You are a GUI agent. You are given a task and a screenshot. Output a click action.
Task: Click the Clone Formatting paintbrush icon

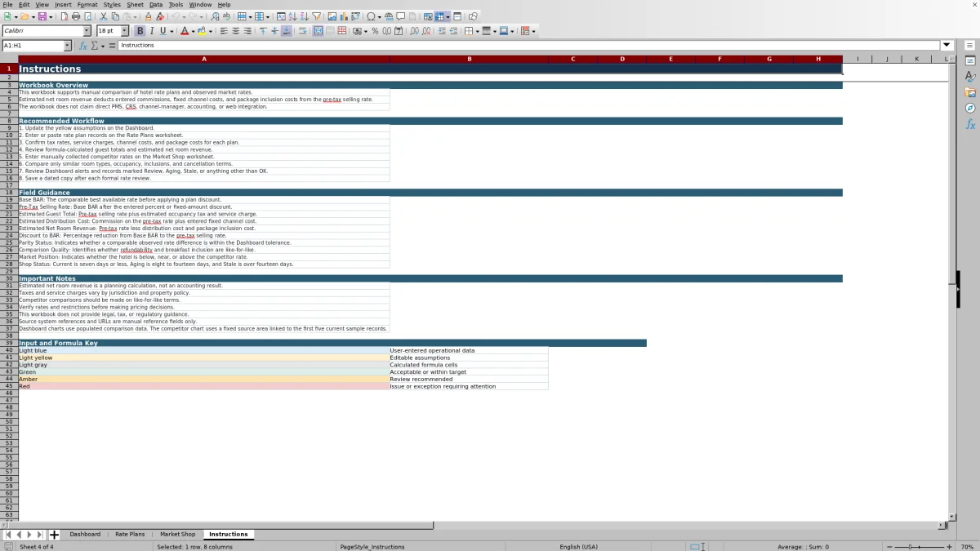pos(148,16)
